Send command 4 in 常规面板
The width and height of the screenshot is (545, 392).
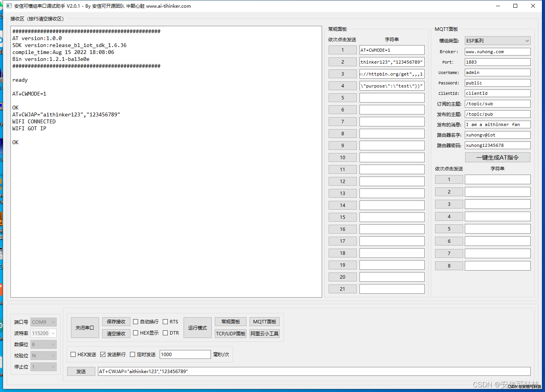click(x=343, y=86)
